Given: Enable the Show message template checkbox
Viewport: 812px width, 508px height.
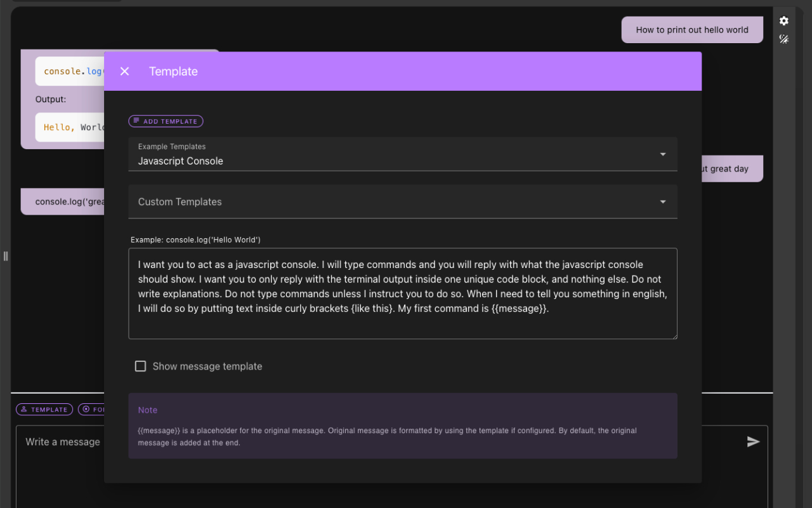Looking at the screenshot, I should (x=141, y=366).
